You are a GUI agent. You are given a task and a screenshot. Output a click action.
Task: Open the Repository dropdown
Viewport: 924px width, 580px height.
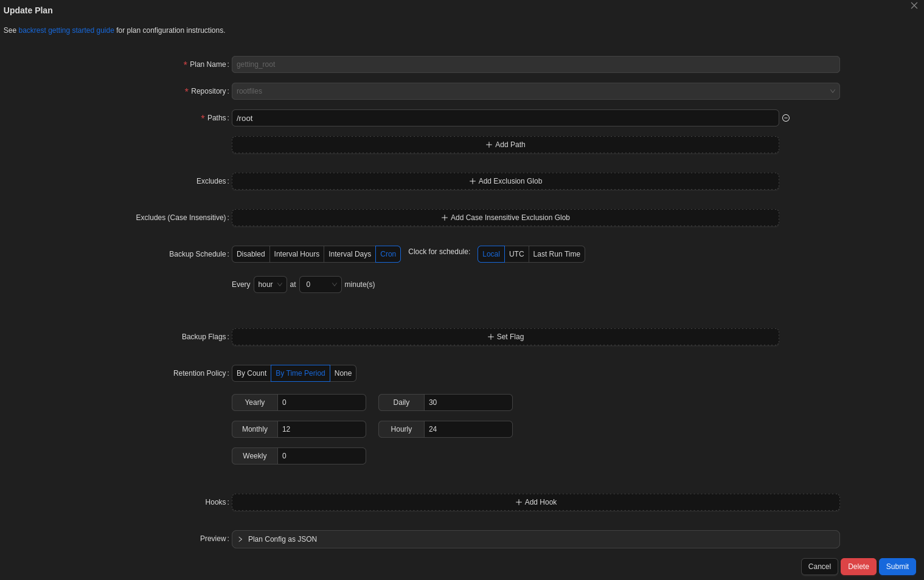coord(535,91)
